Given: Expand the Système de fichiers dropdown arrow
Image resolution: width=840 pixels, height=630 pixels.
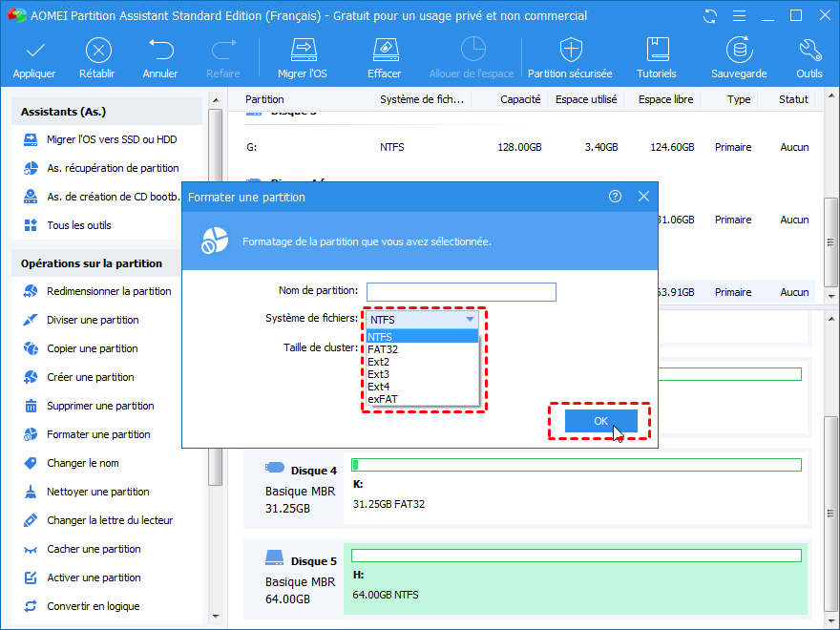Looking at the screenshot, I should click(x=470, y=320).
